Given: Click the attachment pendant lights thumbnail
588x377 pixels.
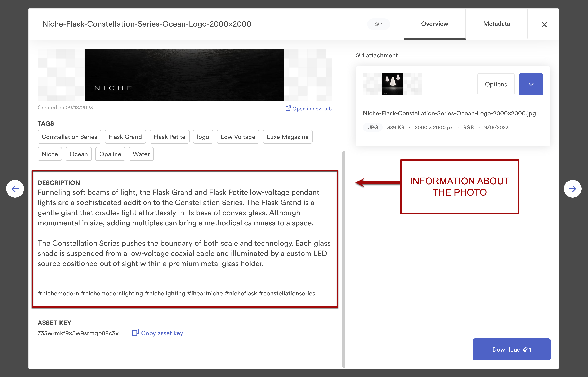Looking at the screenshot, I should tap(392, 84).
